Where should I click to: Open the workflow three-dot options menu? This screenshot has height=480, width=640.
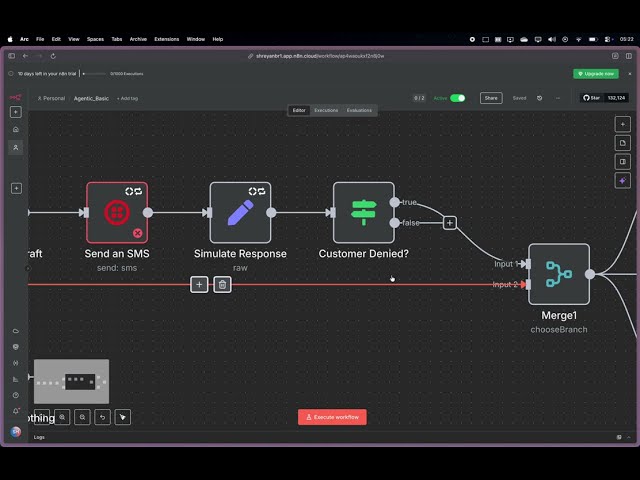[x=558, y=98]
